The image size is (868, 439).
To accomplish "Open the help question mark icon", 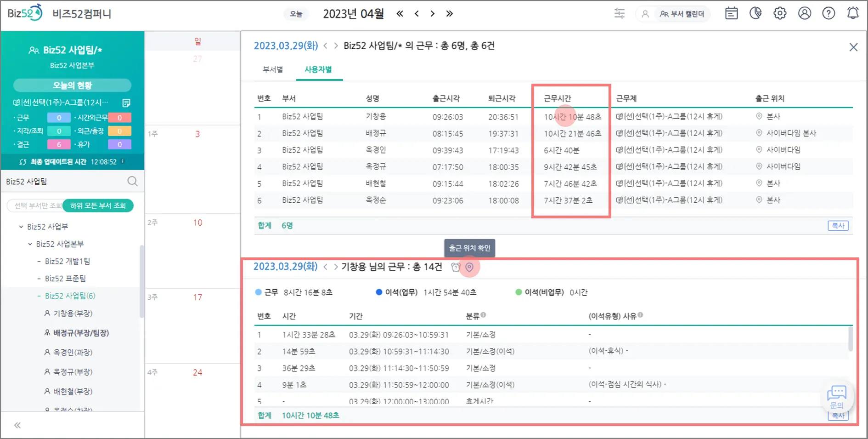I will pos(829,14).
